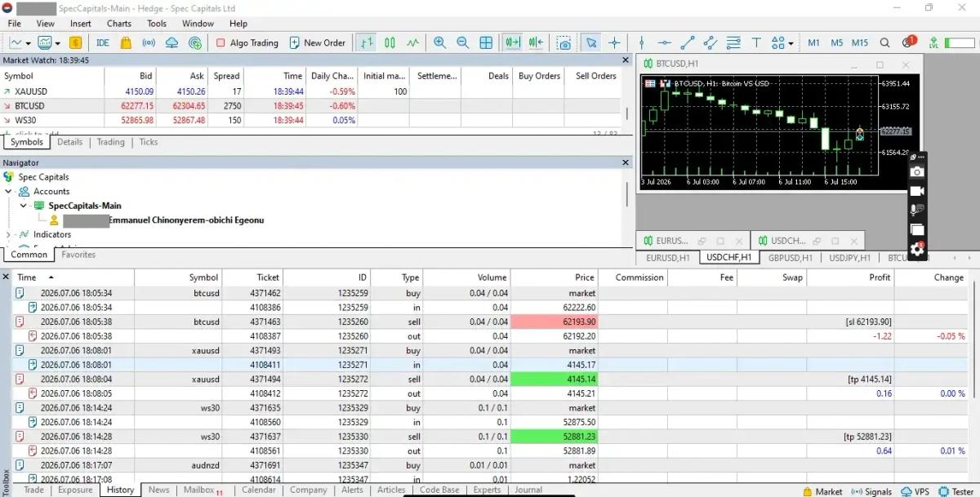This screenshot has width=980, height=497.
Task: Toggle Algo Trading on or off
Action: (x=247, y=42)
